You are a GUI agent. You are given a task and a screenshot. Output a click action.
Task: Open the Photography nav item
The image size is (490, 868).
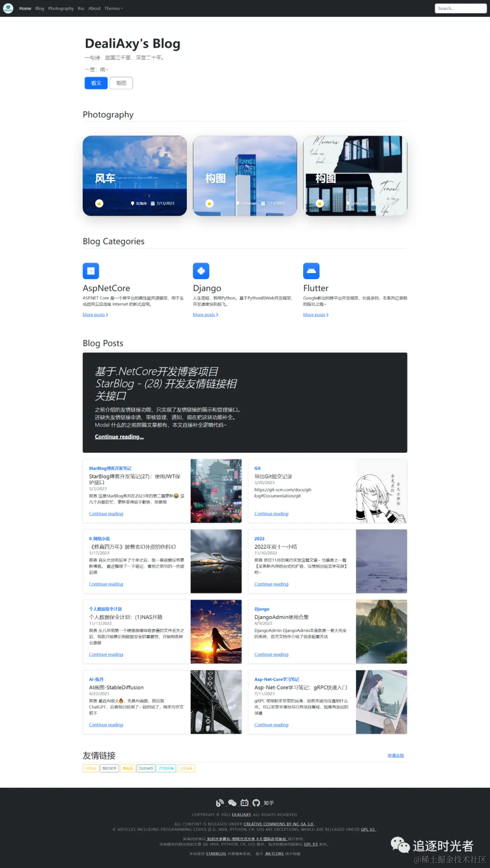tap(61, 9)
